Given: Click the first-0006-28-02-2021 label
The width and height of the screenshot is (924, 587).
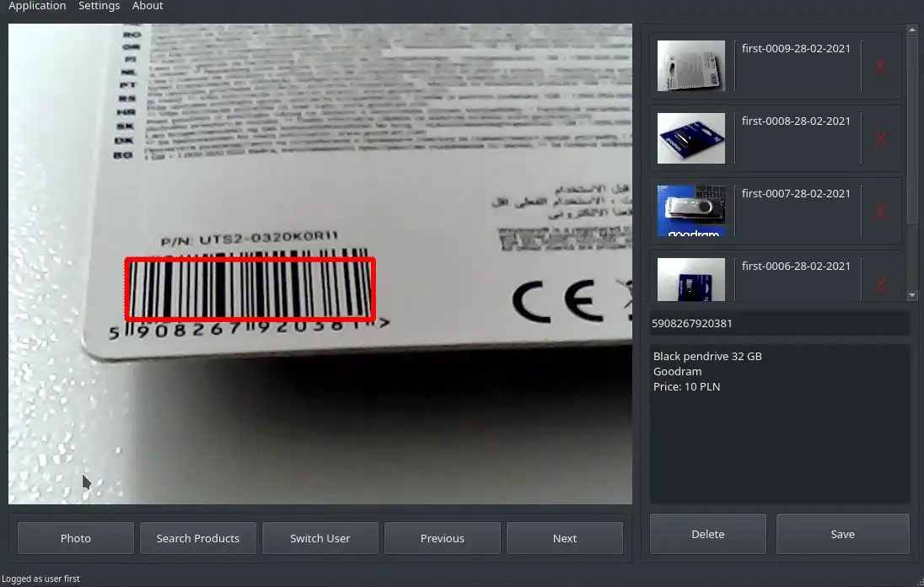Looking at the screenshot, I should 796,266.
